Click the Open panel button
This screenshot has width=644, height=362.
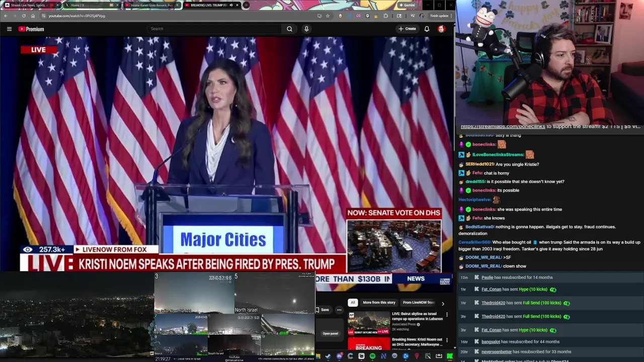[x=330, y=333]
